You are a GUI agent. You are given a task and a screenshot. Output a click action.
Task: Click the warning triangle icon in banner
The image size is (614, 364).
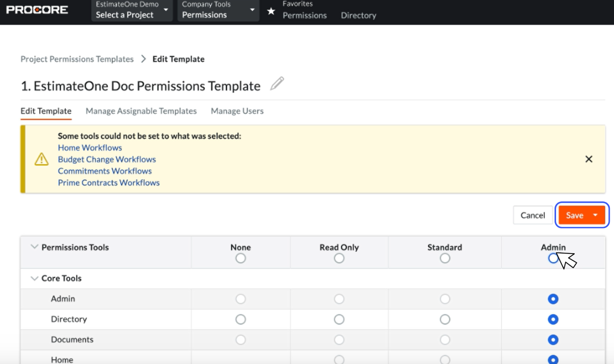(42, 159)
